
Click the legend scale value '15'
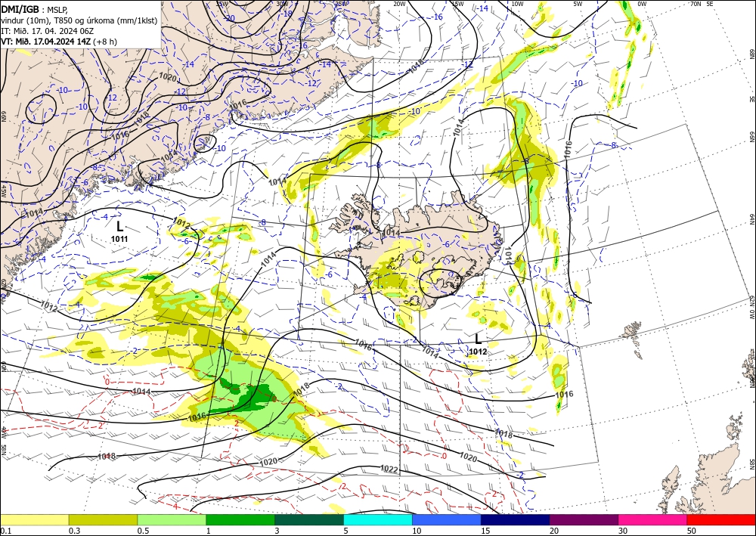click(x=485, y=531)
